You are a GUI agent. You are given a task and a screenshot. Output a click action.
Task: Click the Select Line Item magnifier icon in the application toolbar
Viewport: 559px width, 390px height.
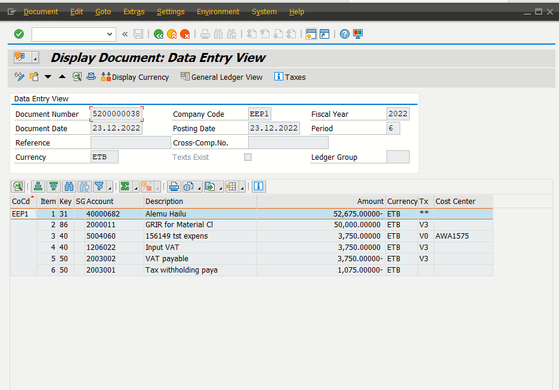point(77,77)
